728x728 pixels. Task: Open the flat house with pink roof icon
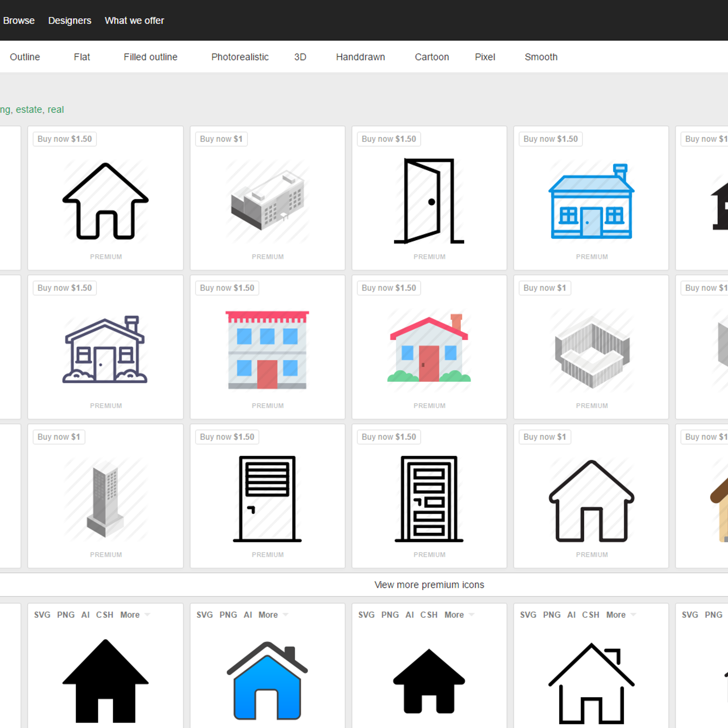click(x=429, y=348)
